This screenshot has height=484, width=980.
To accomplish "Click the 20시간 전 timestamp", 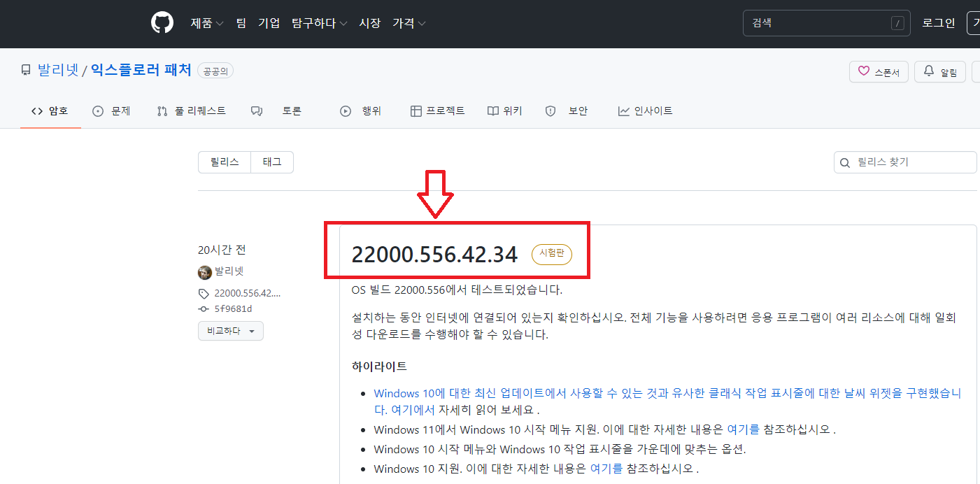I will click(222, 250).
